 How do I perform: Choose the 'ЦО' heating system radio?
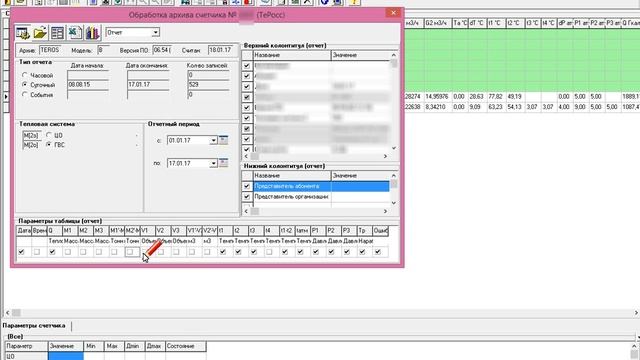49,135
